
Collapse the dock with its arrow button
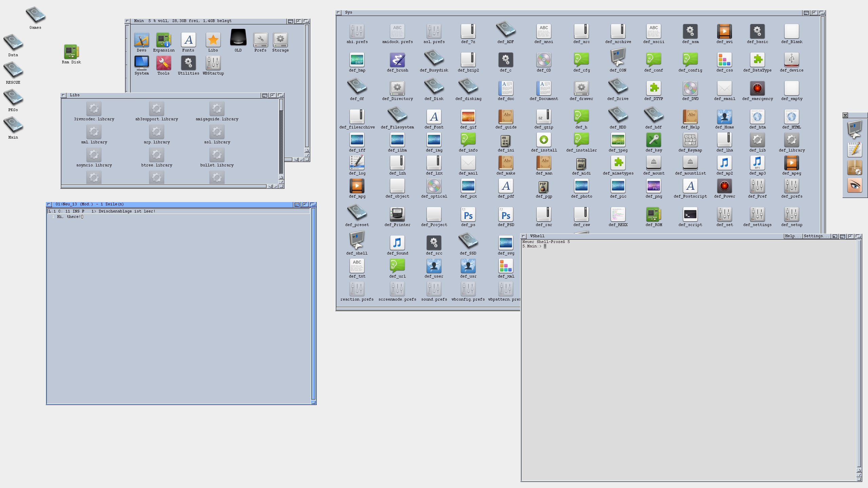point(845,115)
